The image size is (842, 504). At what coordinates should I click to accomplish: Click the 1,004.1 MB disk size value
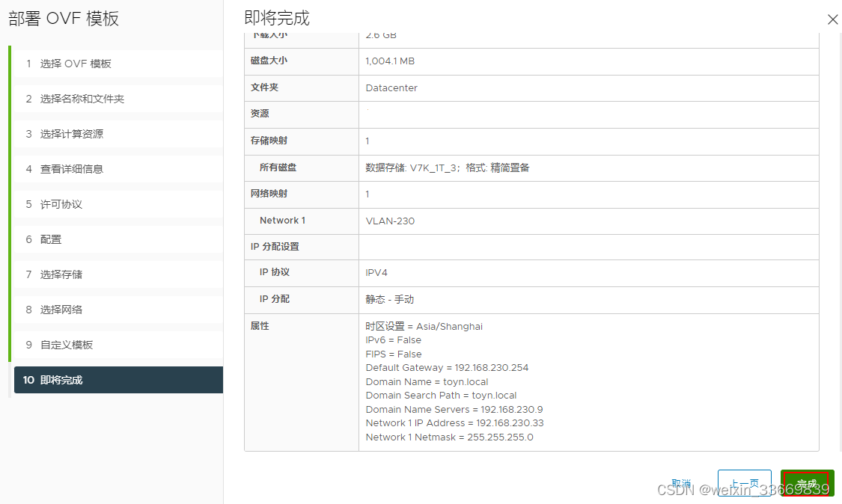(x=390, y=61)
